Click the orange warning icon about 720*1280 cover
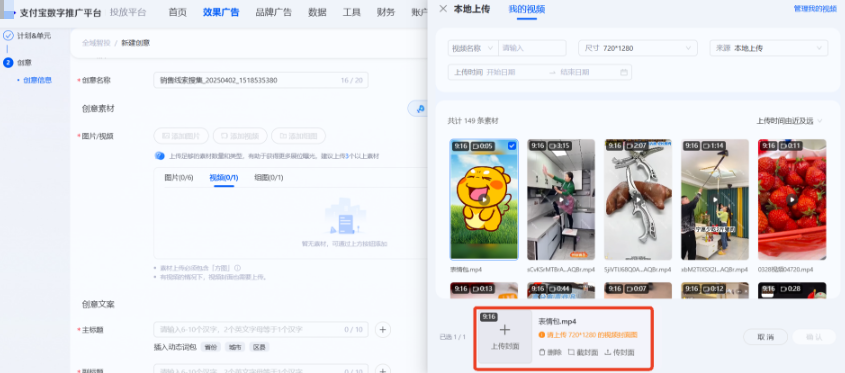Screen dimensions: 845x373 click(x=542, y=335)
